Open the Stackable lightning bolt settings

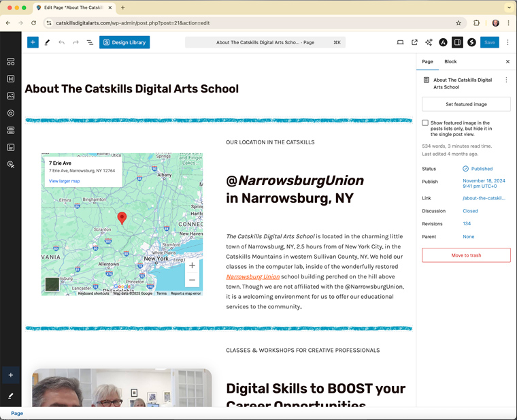tap(471, 42)
